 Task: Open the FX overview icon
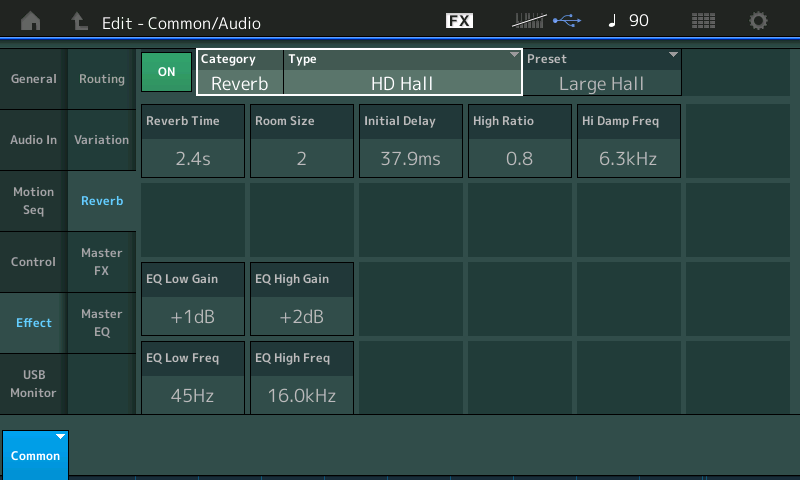tap(459, 21)
